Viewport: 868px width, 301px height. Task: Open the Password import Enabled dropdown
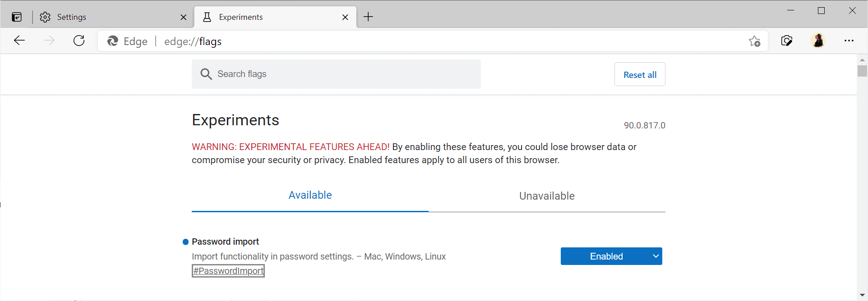pos(611,256)
